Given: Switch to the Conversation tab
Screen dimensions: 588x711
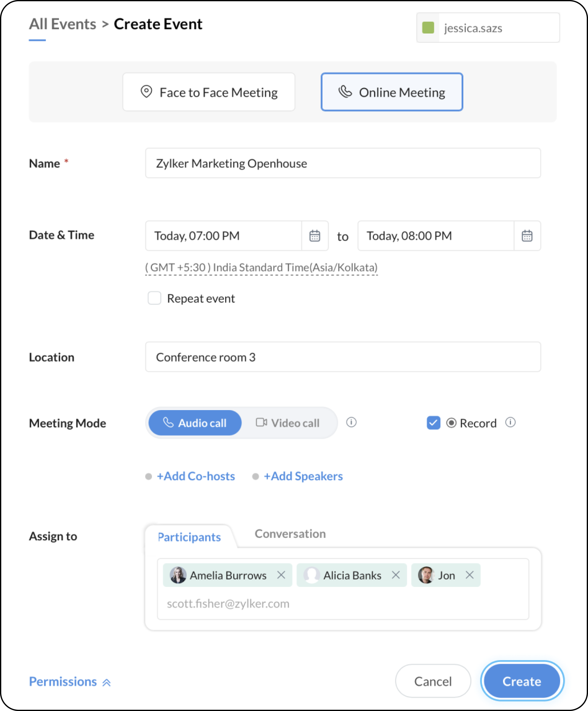Looking at the screenshot, I should coord(290,534).
